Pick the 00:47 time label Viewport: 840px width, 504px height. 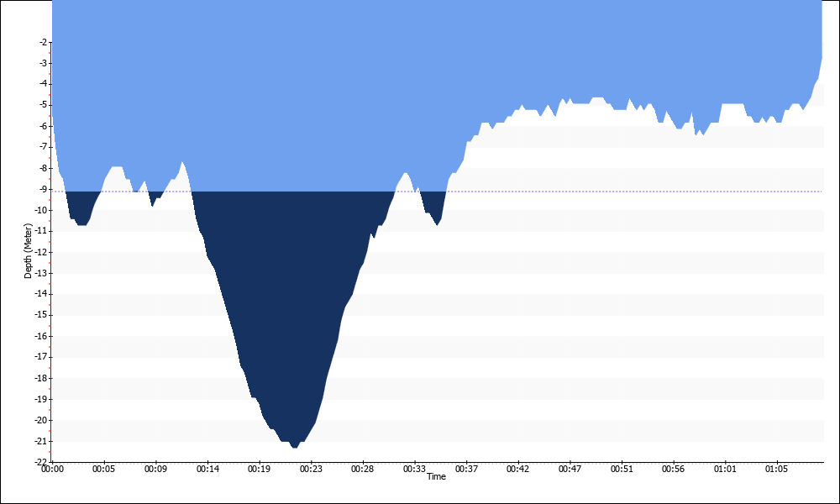click(x=570, y=470)
